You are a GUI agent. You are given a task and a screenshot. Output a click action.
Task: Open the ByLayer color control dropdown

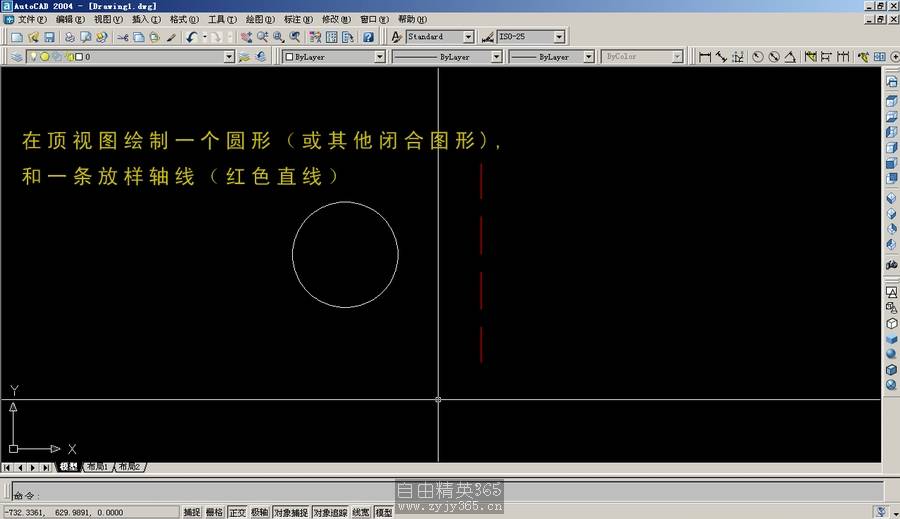[x=379, y=57]
